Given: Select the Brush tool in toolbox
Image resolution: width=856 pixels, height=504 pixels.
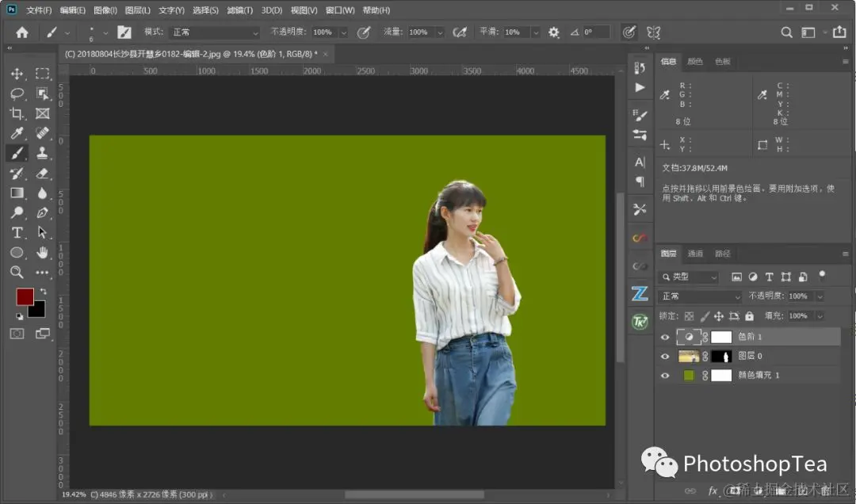Looking at the screenshot, I should [x=17, y=154].
